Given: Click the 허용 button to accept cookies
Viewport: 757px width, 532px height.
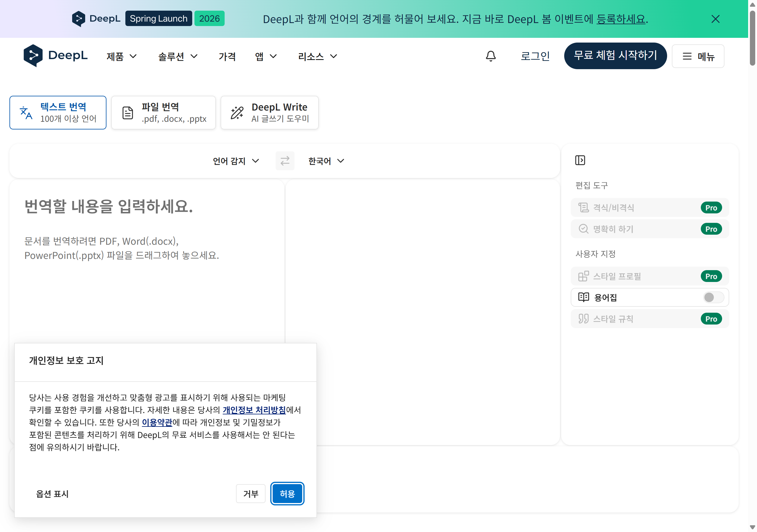Looking at the screenshot, I should tap(287, 494).
